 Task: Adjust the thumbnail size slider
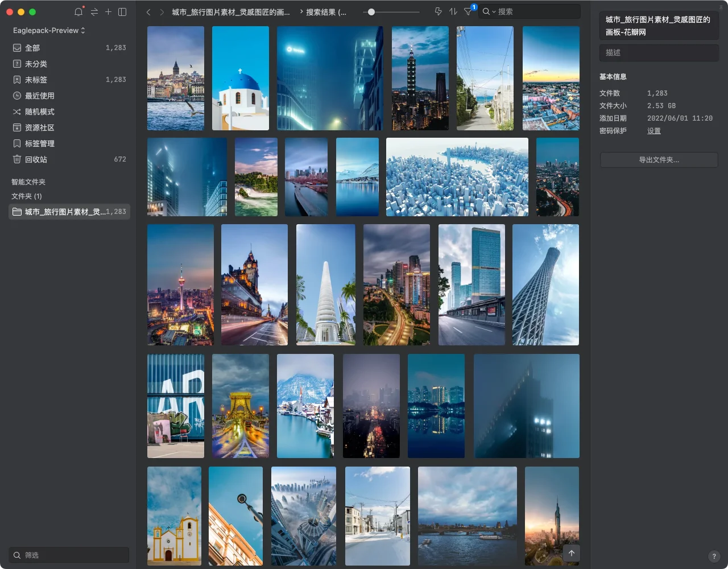click(x=371, y=11)
